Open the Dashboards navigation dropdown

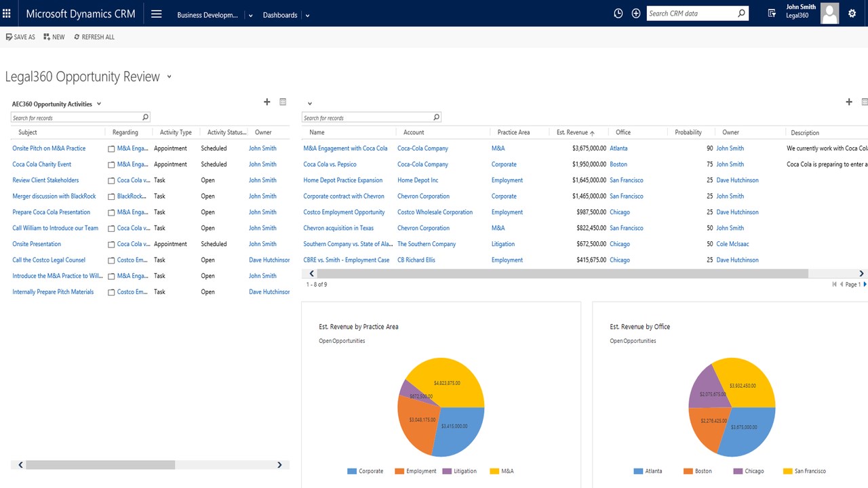[307, 14]
